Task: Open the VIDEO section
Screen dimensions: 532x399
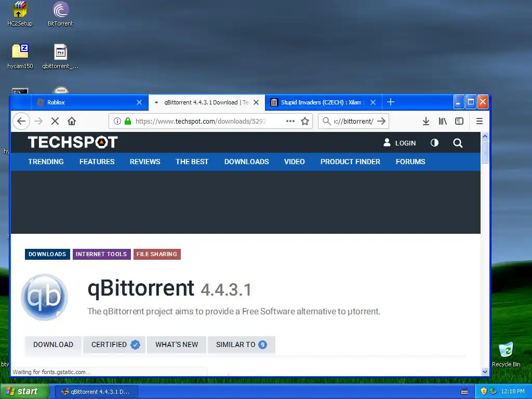Action: (x=294, y=162)
